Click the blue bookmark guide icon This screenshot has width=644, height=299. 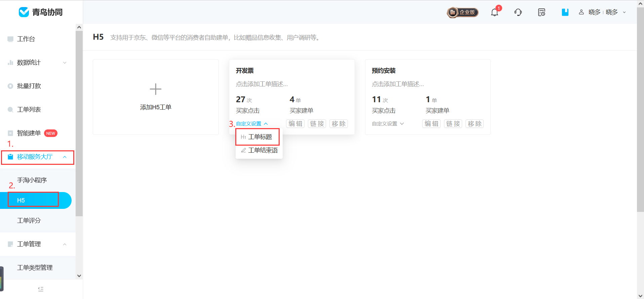(x=565, y=12)
